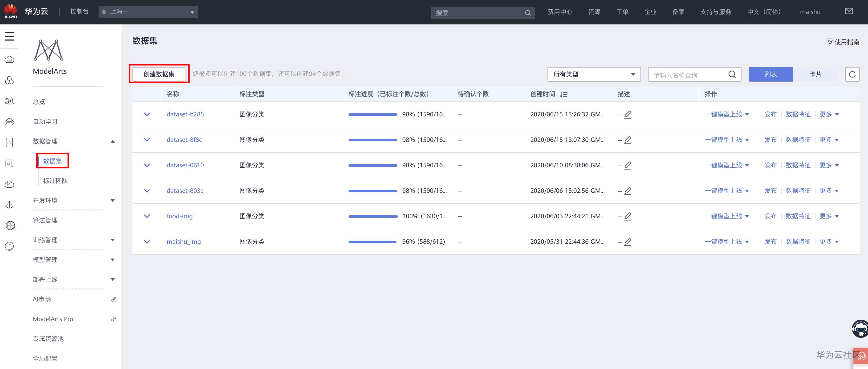Screen dimensions: 868x369
Task: Click the three-circles cluster icon in left rail
Action: (x=9, y=80)
